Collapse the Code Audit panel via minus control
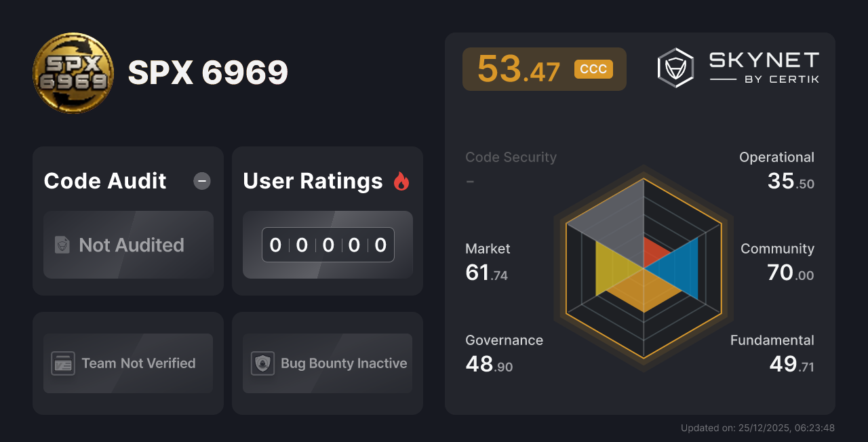868x442 pixels. pyautogui.click(x=201, y=180)
